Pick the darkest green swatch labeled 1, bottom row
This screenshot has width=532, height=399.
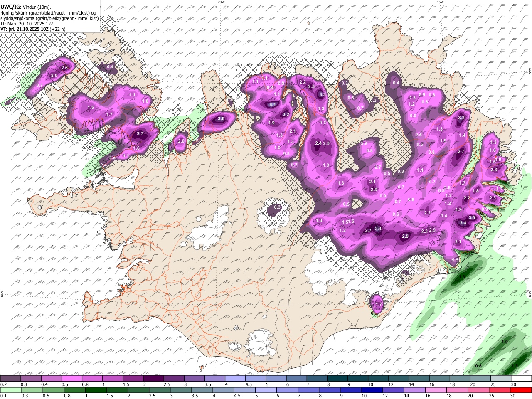click(96, 390)
